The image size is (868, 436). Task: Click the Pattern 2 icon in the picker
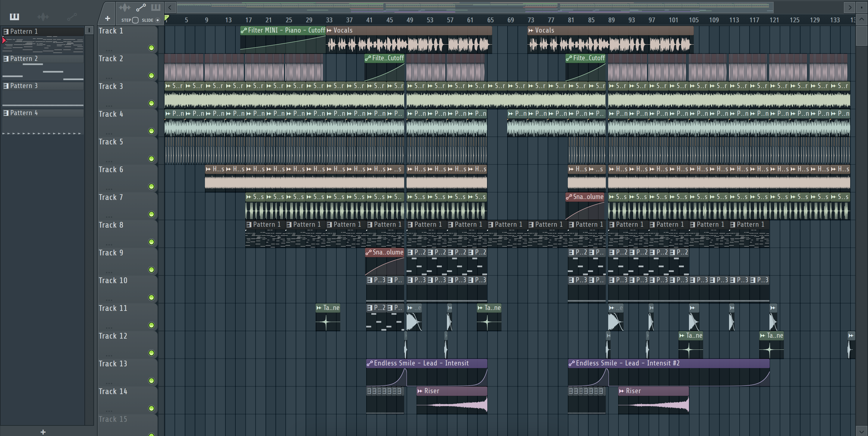(x=6, y=59)
